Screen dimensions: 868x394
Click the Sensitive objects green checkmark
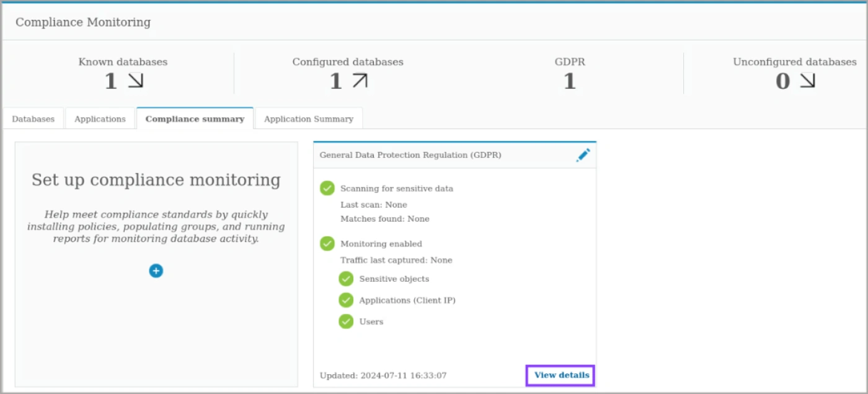pyautogui.click(x=346, y=279)
